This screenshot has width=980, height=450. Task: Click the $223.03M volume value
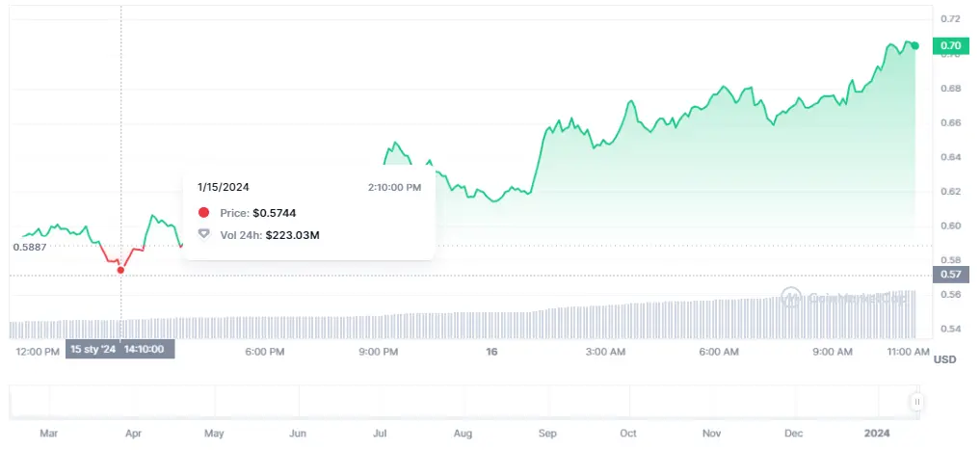(293, 235)
